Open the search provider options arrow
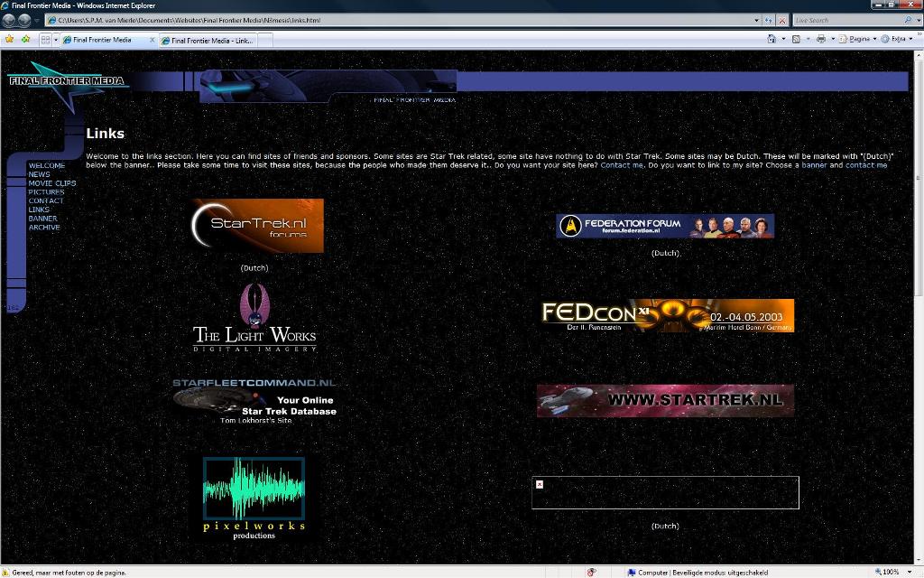Screen dimensions: 924x578 (x=918, y=20)
